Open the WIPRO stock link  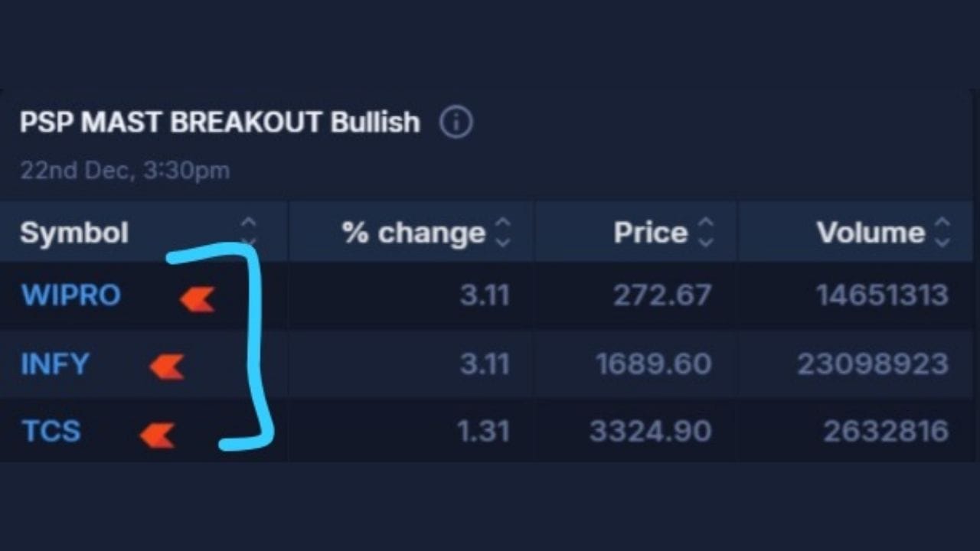point(71,295)
